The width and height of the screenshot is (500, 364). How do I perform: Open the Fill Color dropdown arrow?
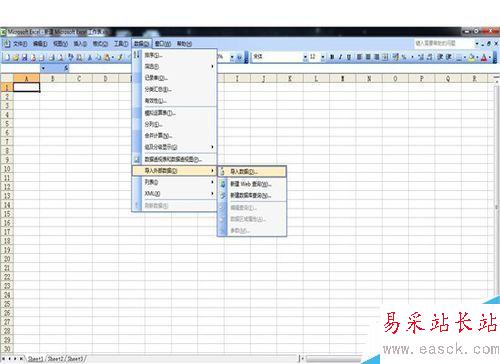click(477, 57)
